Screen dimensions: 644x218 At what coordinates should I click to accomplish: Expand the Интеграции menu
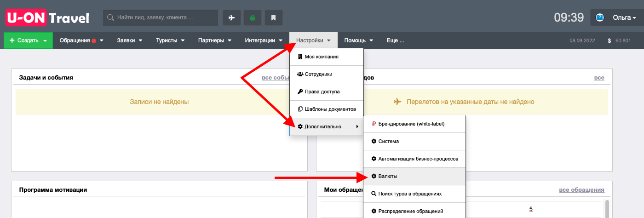(x=264, y=40)
